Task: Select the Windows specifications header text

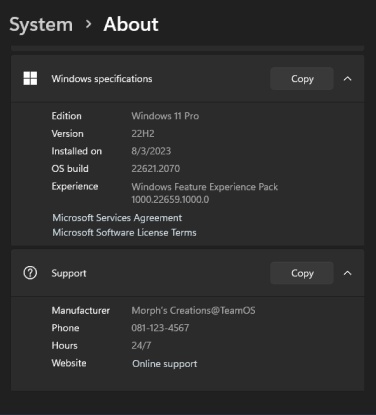Action: click(x=102, y=79)
